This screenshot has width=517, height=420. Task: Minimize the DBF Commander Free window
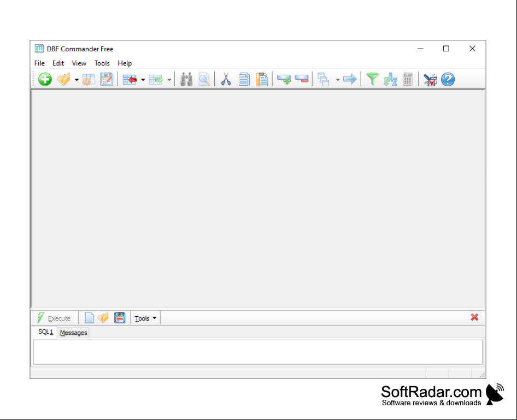[420, 49]
